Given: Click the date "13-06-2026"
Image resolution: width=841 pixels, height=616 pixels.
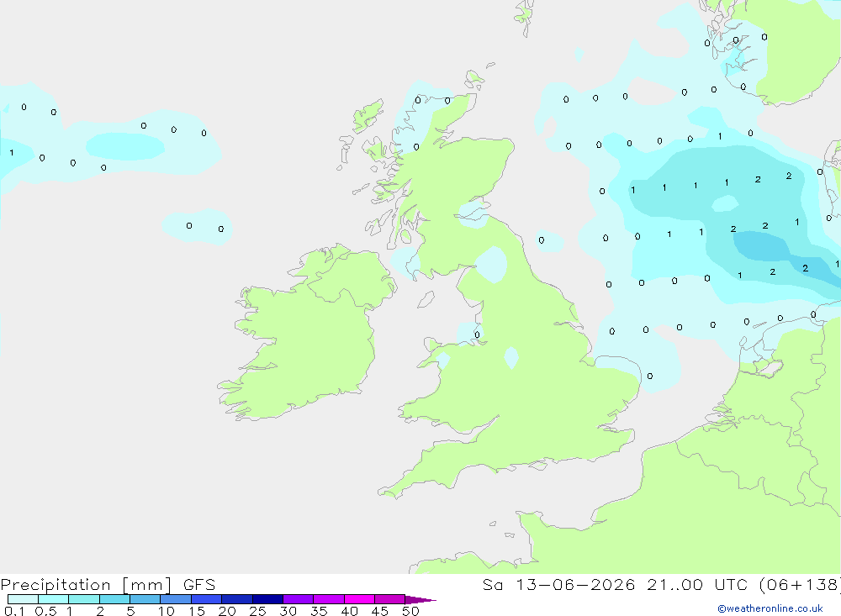Looking at the screenshot, I should (575, 585).
